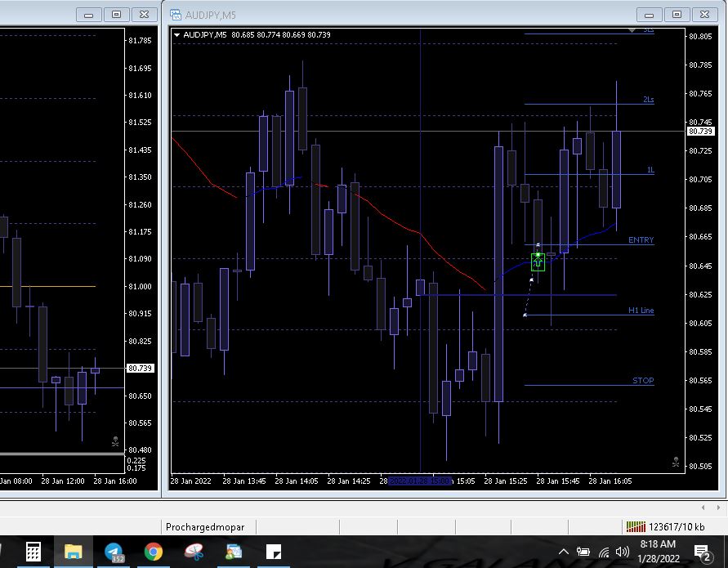Select the H1 Line label on chart

[x=641, y=311]
